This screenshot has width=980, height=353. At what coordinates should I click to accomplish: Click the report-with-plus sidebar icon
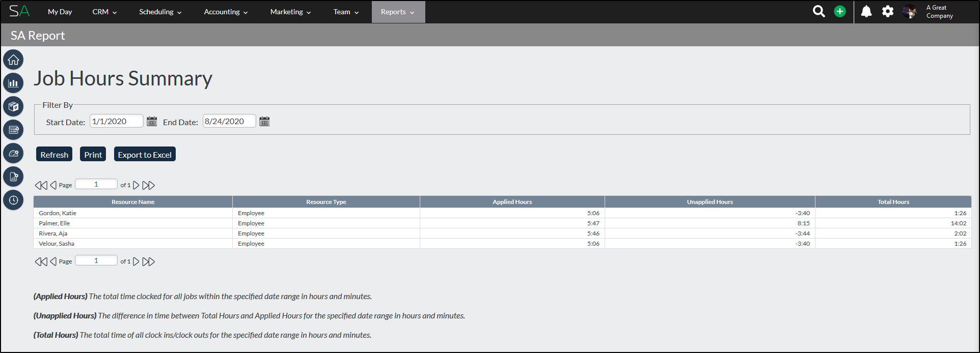coord(13,176)
